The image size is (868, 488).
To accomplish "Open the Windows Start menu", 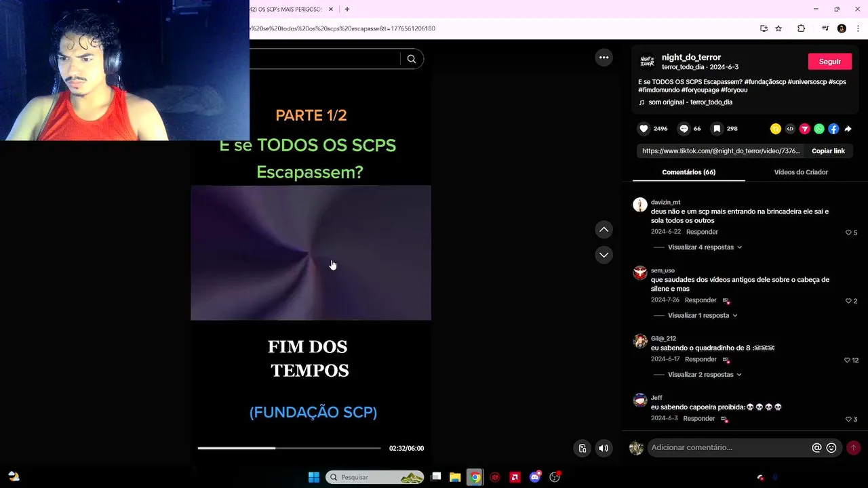I will point(314,477).
